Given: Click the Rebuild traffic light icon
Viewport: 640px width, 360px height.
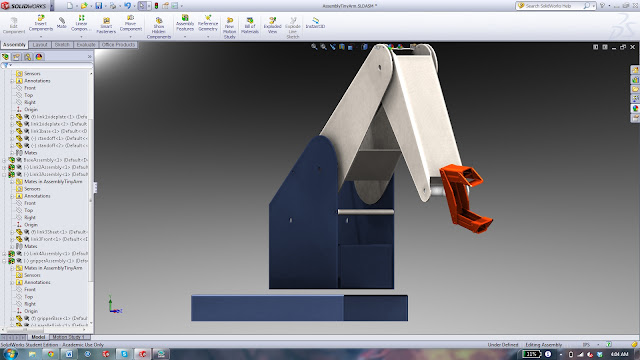Looking at the screenshot, I should [x=156, y=6].
